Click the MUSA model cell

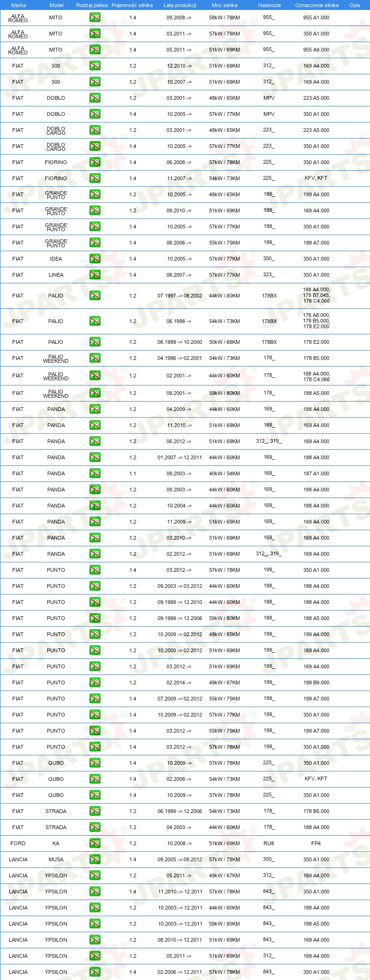[x=56, y=859]
